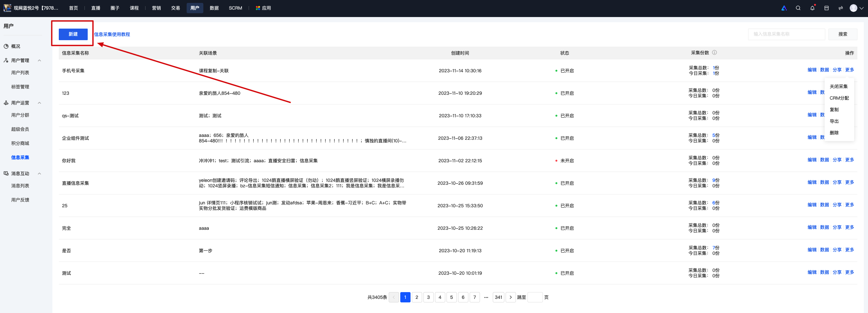
Task: Open 用户列表 in the sidebar
Action: 20,72
